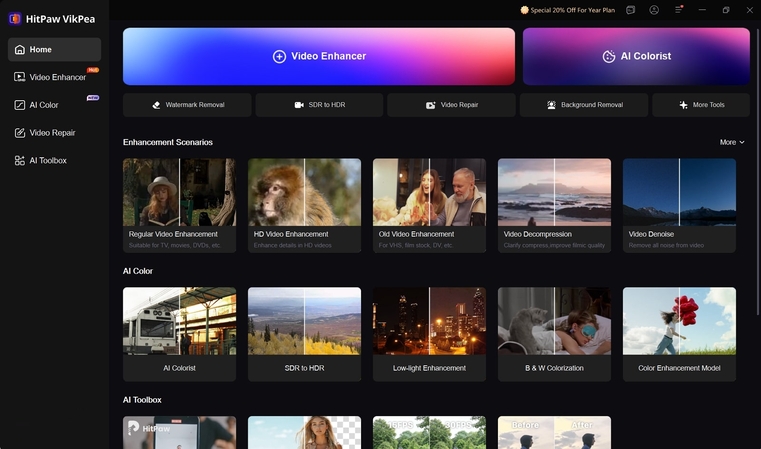
Task: Click the AI Toolbox section heading
Action: pos(142,400)
